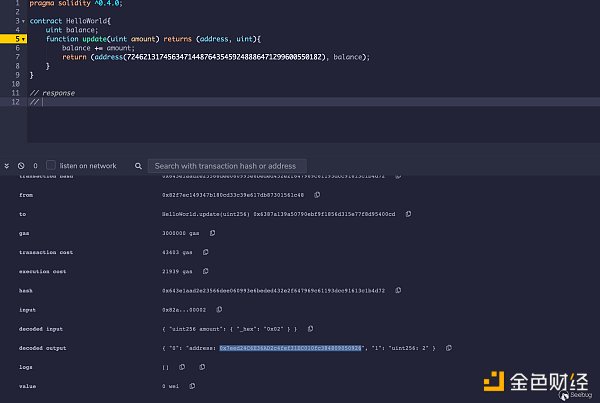
Task: Enable the listen on network checkbox
Action: (x=52, y=165)
